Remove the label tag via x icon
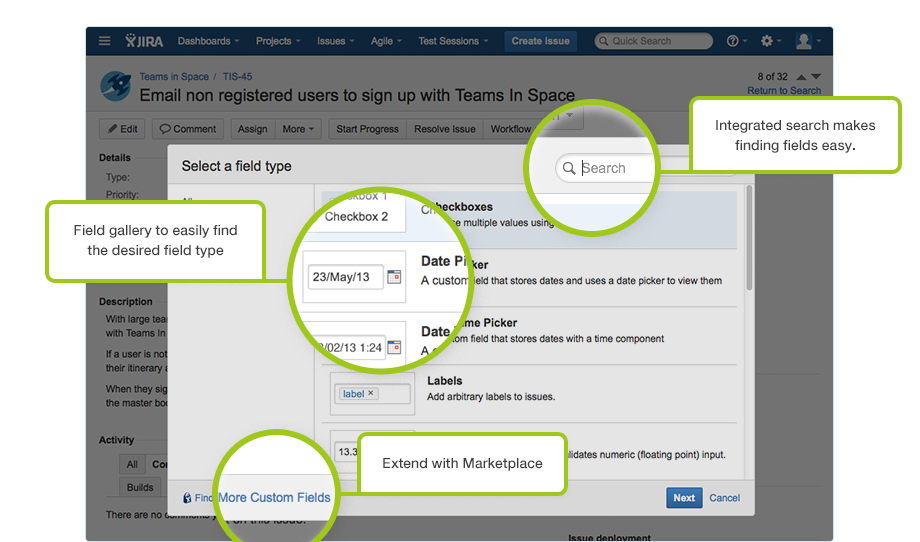 point(371,394)
